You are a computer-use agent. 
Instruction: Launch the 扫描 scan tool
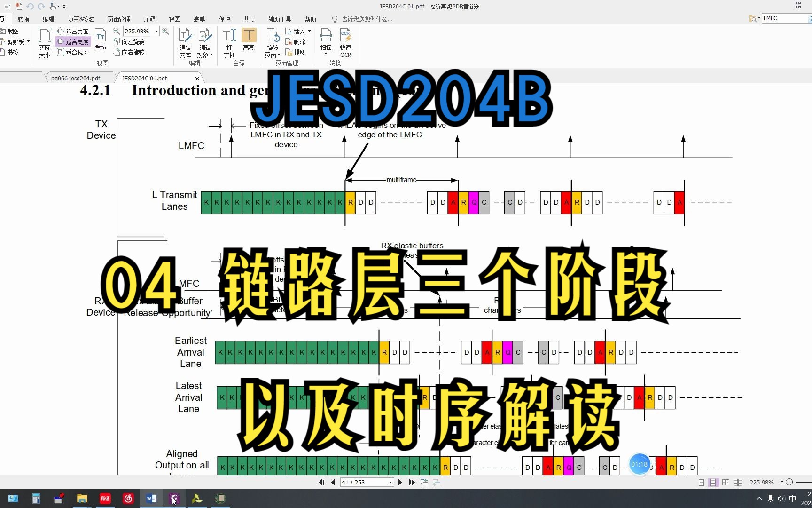(x=326, y=41)
